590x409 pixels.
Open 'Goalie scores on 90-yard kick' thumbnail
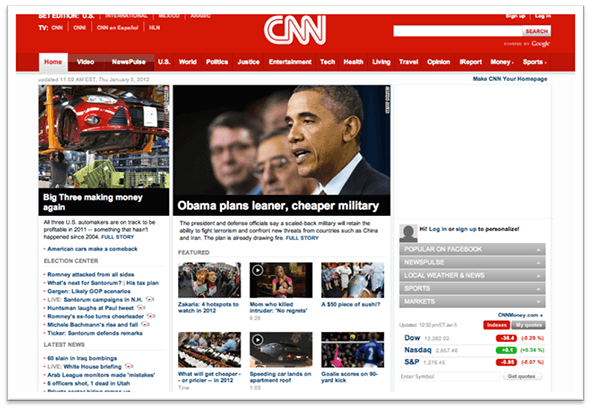pyautogui.click(x=353, y=350)
